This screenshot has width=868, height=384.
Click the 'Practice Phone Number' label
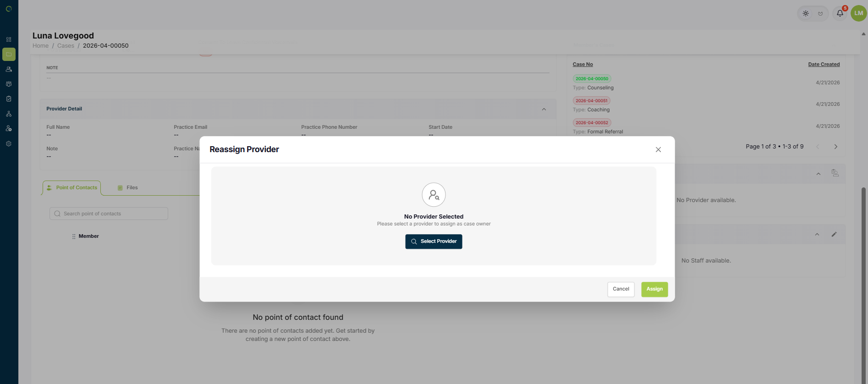point(329,127)
